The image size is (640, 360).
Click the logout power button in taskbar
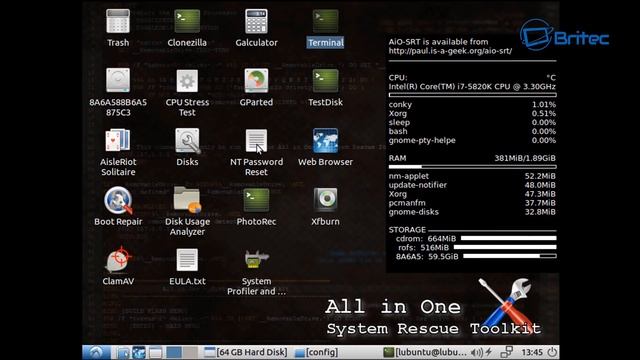click(552, 352)
